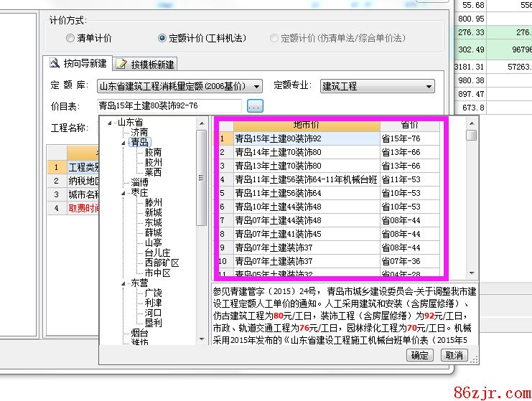Click the price list scrollbar down arrow
This screenshot has height=401, width=532.
point(471,273)
